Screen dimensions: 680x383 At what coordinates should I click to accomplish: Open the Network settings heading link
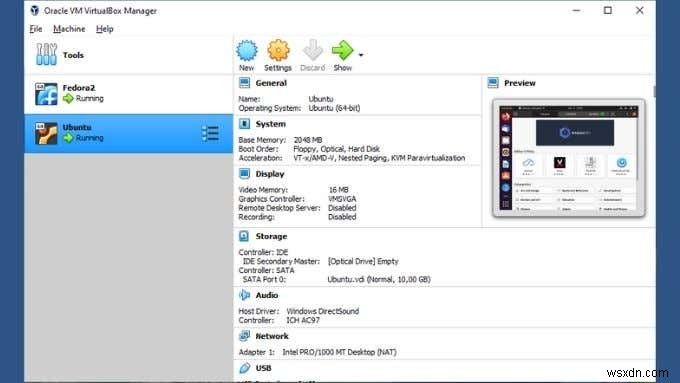(272, 336)
